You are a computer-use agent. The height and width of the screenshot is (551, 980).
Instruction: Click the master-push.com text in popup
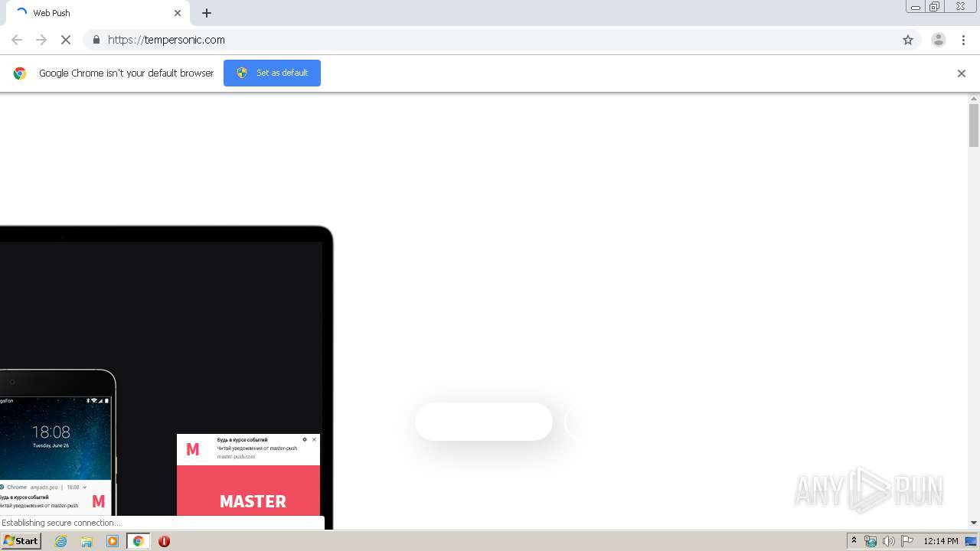coord(236,457)
